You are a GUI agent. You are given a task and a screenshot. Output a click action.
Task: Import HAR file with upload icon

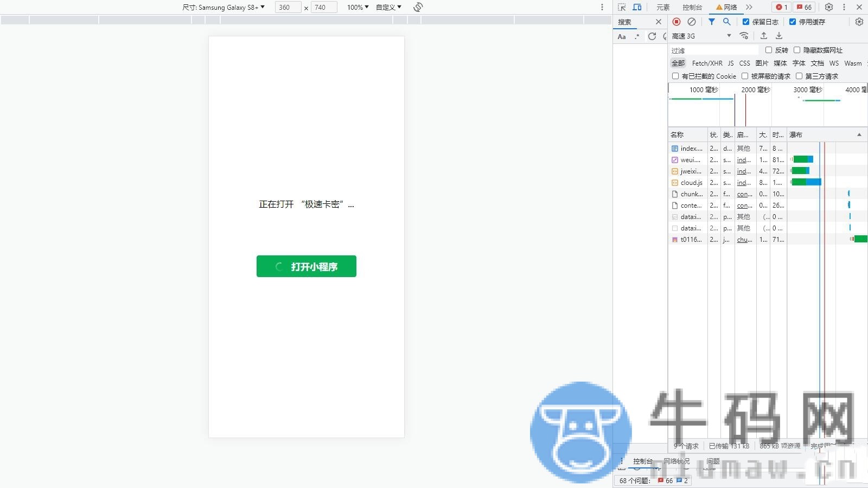(764, 36)
